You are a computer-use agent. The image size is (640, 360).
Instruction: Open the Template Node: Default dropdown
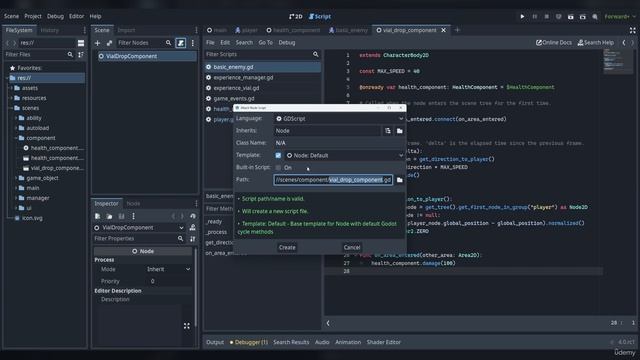[344, 156]
